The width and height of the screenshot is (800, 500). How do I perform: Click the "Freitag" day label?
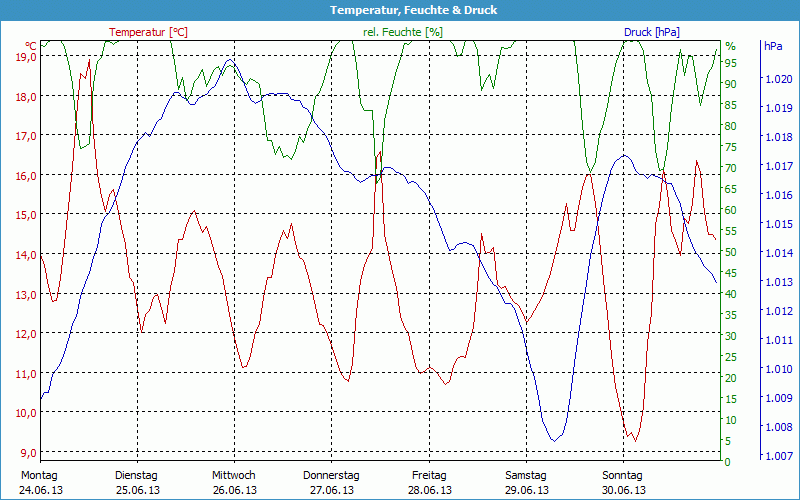(429, 476)
